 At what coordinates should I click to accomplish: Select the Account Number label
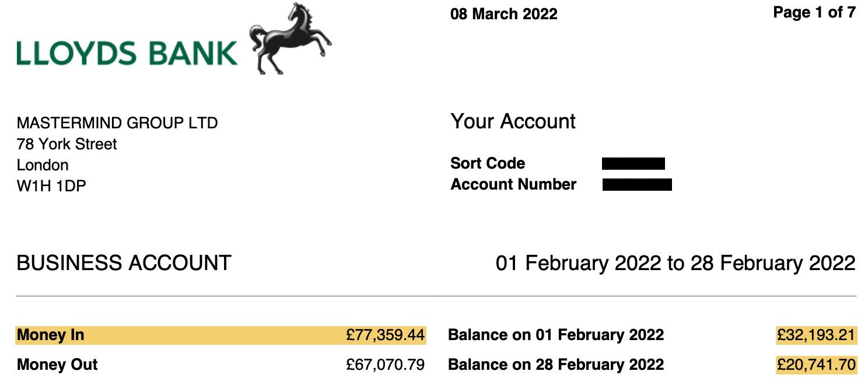513,184
